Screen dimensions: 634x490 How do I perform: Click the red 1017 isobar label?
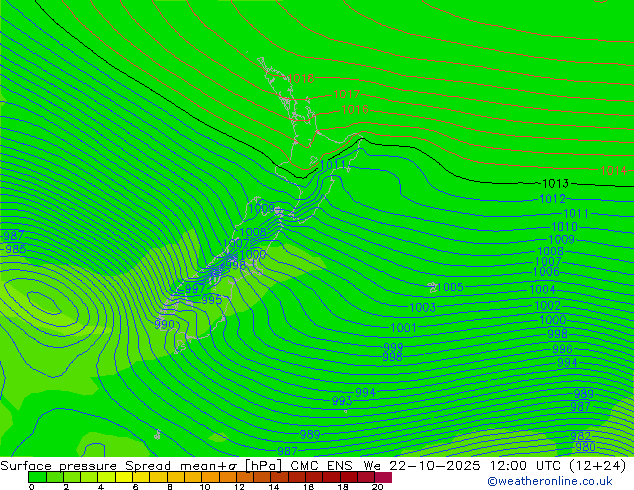click(347, 94)
